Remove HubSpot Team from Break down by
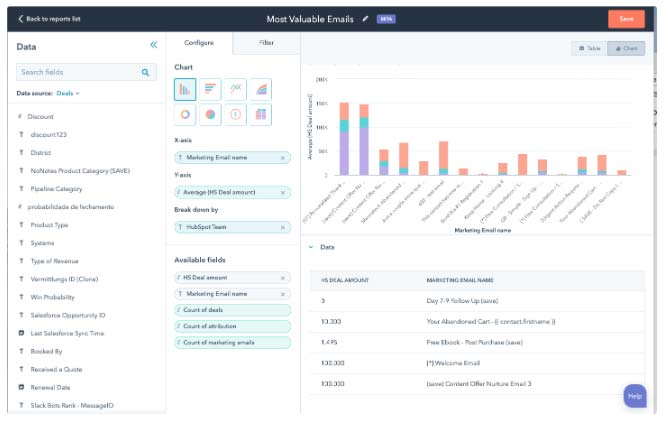Screen dimensions: 668x426 coord(282,227)
